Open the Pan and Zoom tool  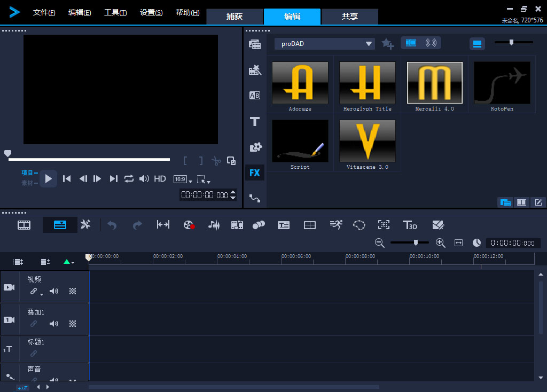tap(384, 225)
